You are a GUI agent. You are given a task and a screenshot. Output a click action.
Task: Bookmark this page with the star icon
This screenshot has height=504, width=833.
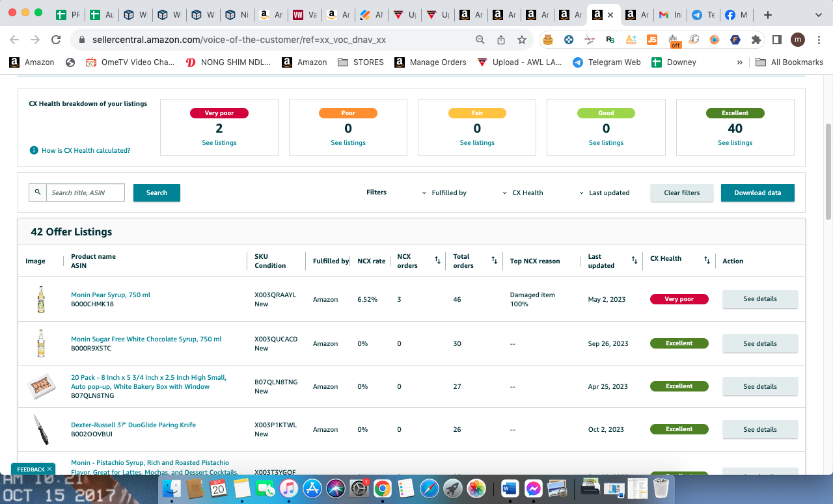(522, 40)
